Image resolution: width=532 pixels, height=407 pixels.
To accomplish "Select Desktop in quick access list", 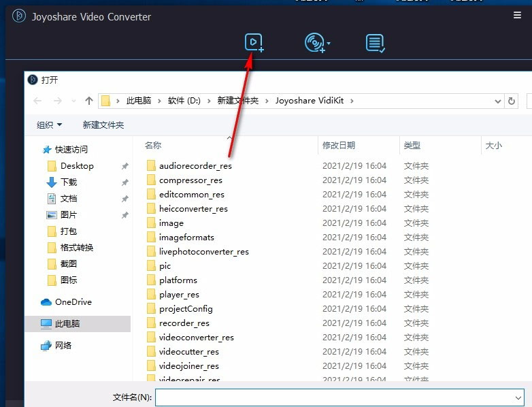I will (77, 166).
